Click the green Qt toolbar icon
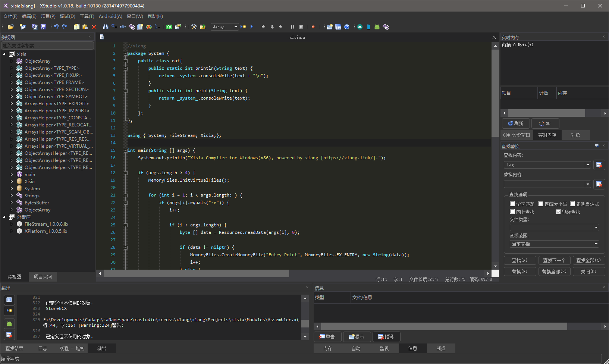Viewport: 609px width, 364px height. [169, 27]
